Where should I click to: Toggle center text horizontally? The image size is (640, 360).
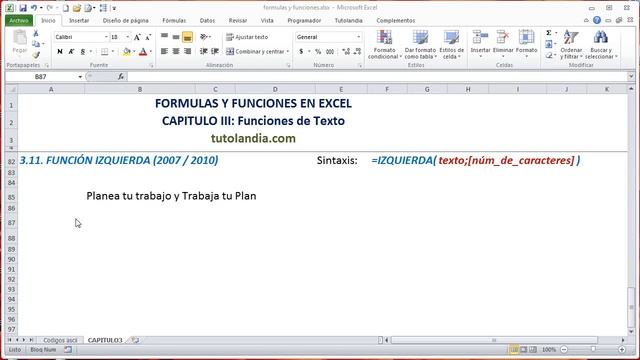176,51
